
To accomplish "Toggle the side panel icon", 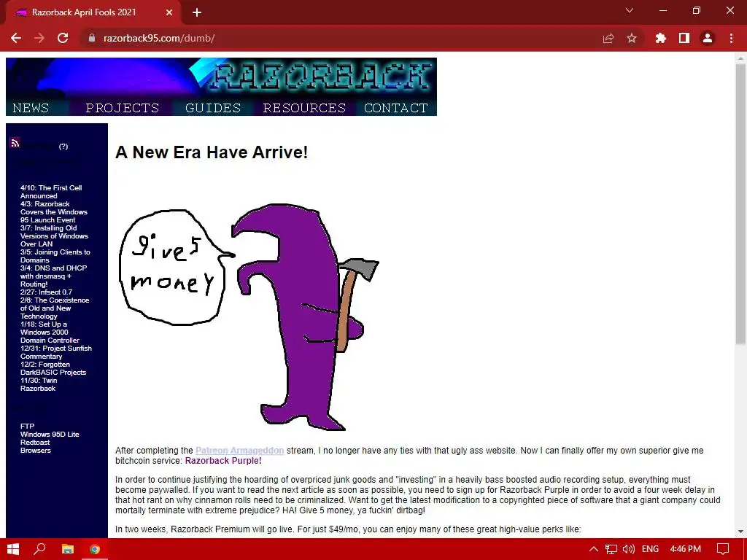I will click(x=684, y=38).
